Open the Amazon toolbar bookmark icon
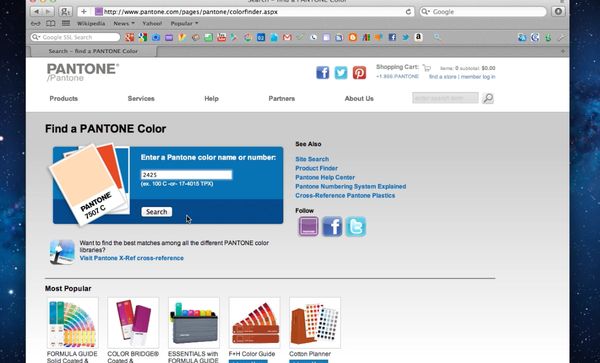This screenshot has width=600, height=363. point(419,37)
